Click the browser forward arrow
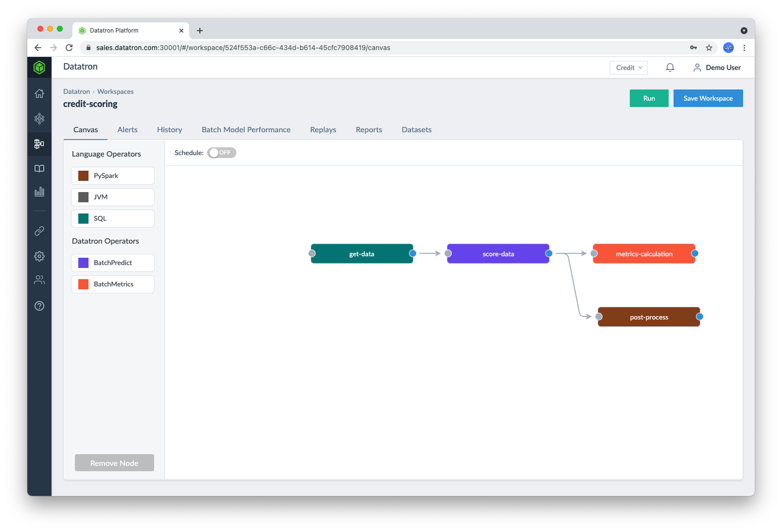 click(x=53, y=48)
